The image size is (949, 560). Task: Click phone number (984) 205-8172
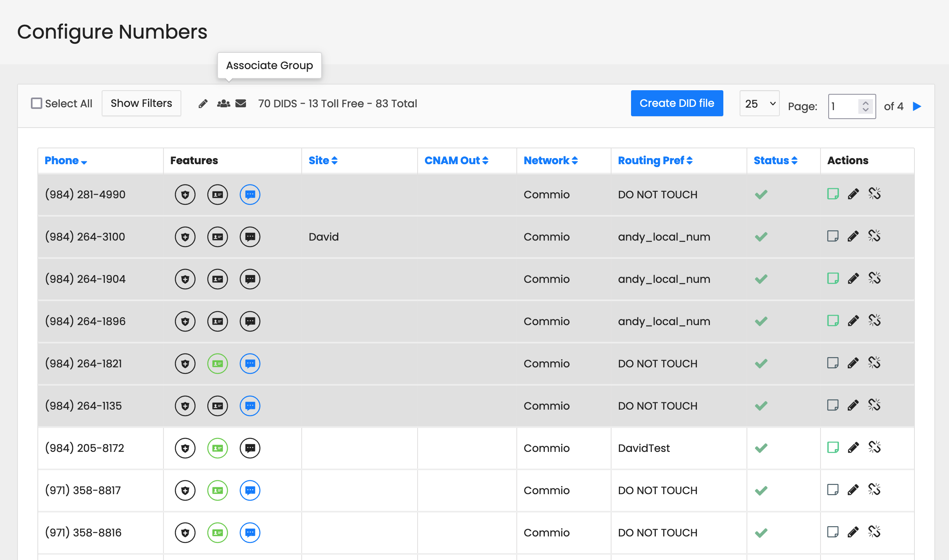(85, 448)
